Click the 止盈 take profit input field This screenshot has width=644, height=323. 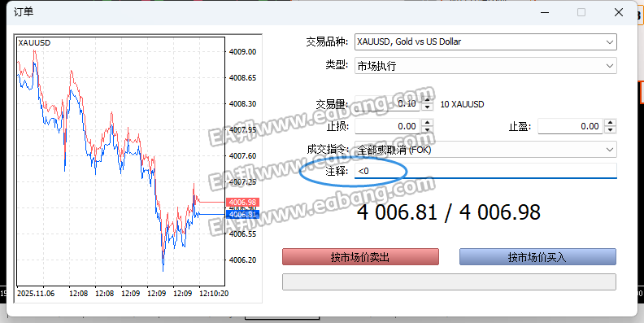pos(570,126)
